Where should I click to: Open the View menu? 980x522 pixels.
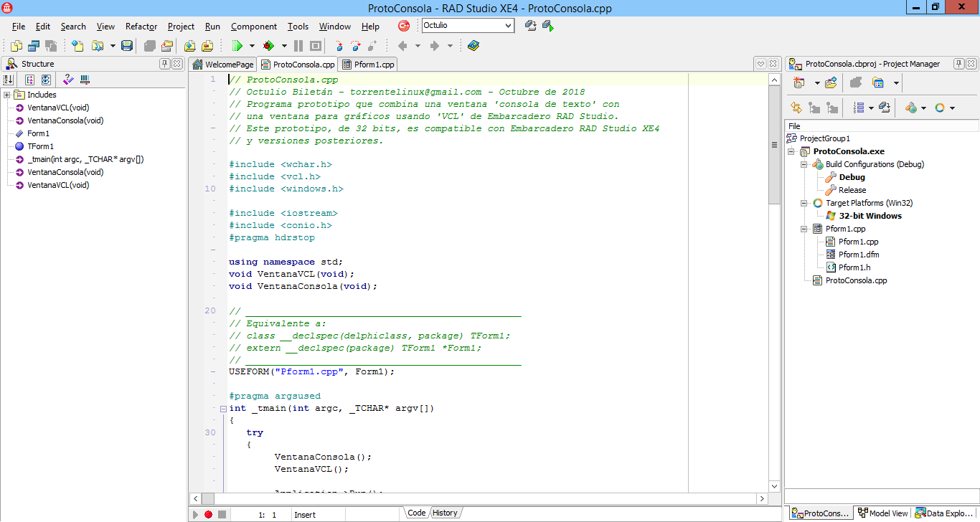105,27
